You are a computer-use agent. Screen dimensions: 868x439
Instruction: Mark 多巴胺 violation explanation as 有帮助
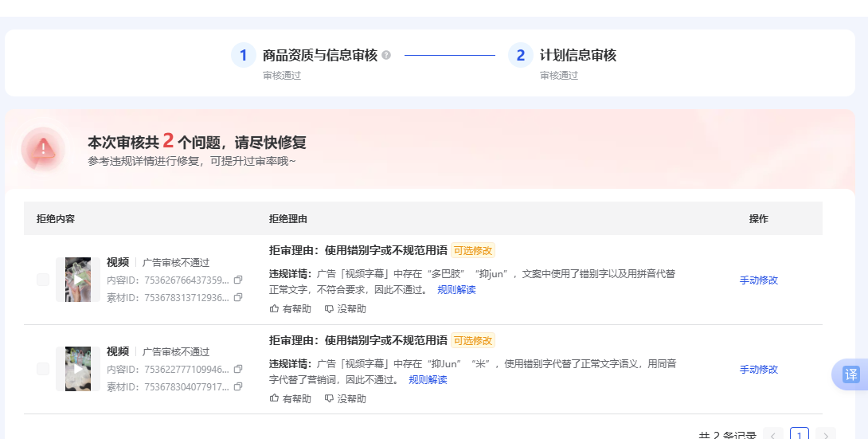(290, 309)
